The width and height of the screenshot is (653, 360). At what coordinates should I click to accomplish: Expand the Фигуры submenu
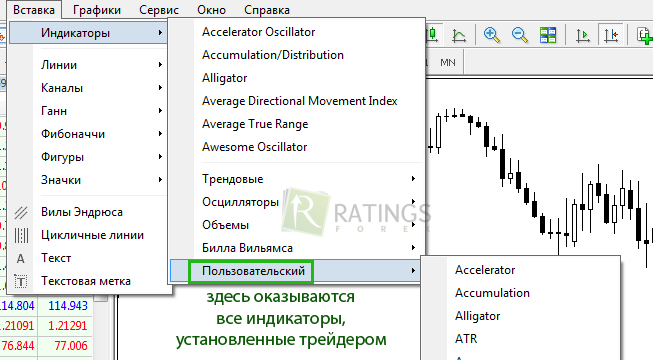(x=88, y=157)
